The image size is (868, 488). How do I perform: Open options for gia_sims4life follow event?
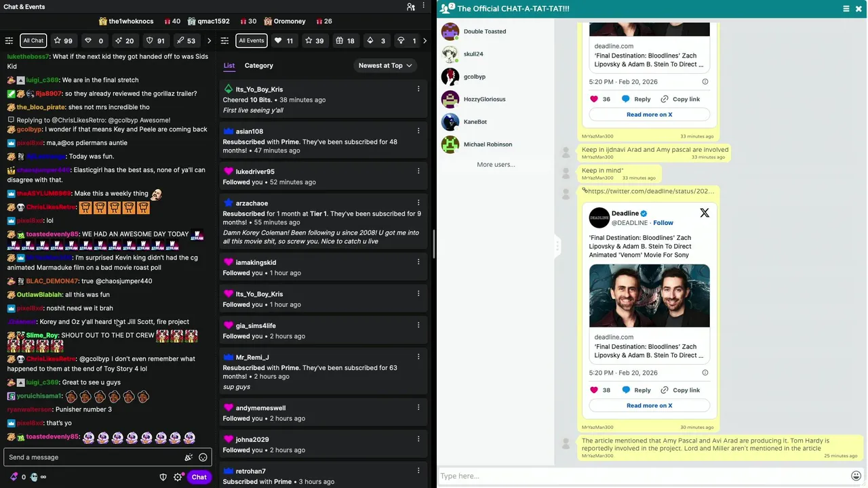point(418,325)
